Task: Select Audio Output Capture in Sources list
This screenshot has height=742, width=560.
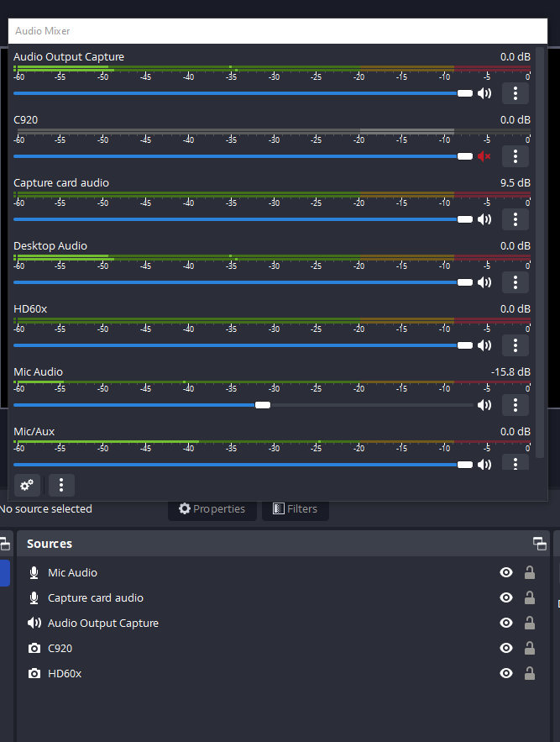Action: click(283, 623)
